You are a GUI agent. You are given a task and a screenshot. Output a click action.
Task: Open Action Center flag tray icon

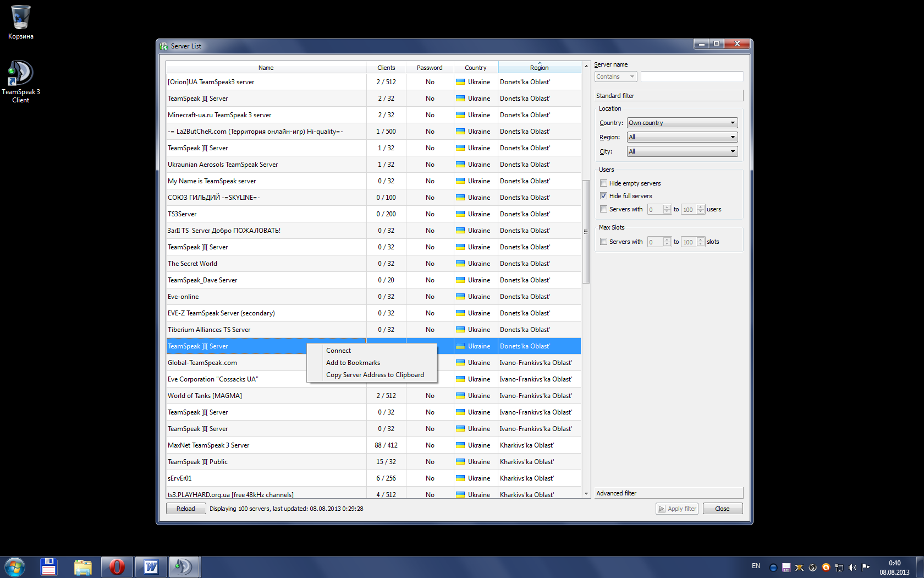(866, 568)
